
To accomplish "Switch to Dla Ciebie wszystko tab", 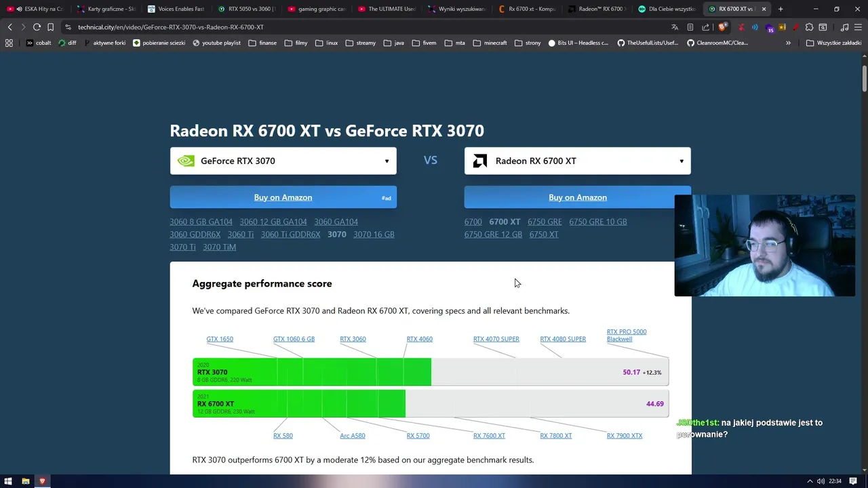I will click(x=666, y=9).
